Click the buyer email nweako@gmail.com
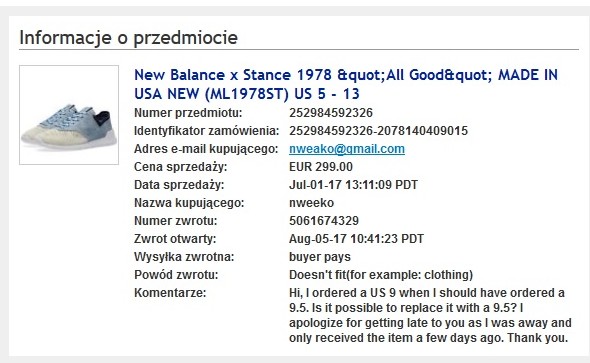Screen dimensions: 590x363 point(347,149)
